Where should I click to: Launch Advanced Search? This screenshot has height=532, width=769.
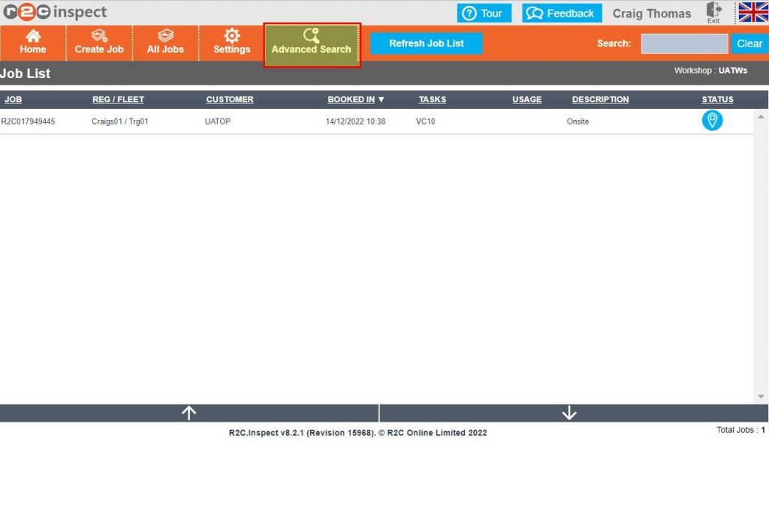click(x=312, y=45)
